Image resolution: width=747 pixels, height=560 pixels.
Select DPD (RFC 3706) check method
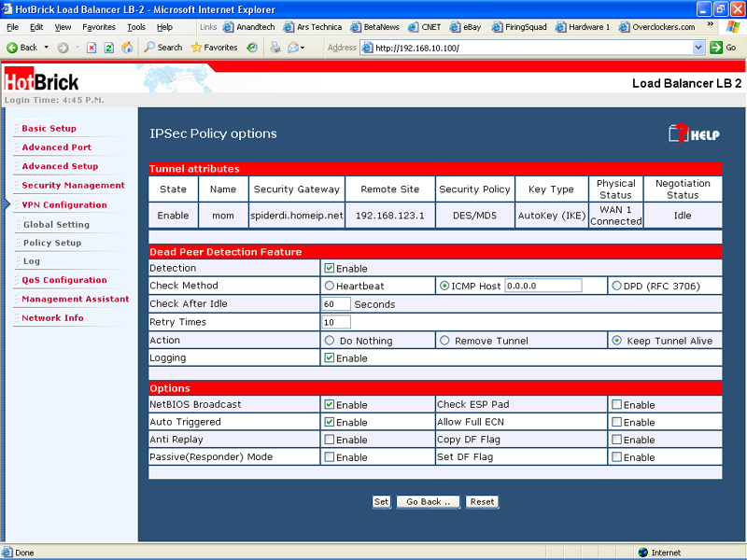(x=616, y=286)
